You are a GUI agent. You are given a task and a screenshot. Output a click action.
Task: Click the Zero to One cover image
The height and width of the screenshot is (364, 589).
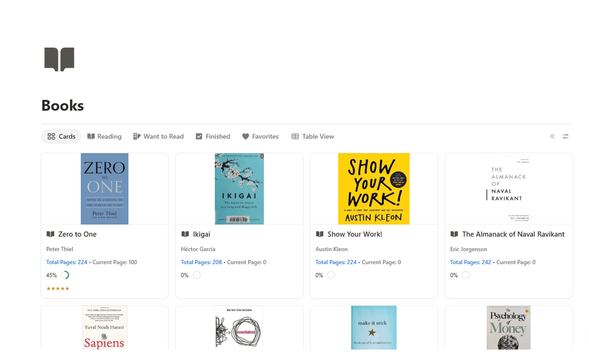(105, 188)
